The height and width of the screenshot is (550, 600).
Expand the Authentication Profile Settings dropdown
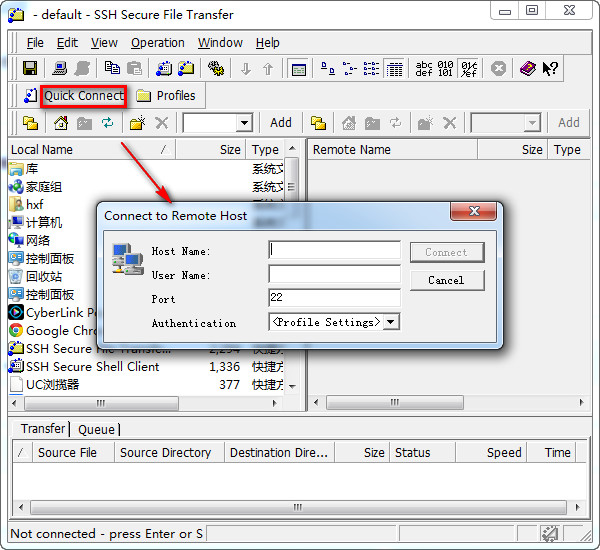(x=391, y=322)
